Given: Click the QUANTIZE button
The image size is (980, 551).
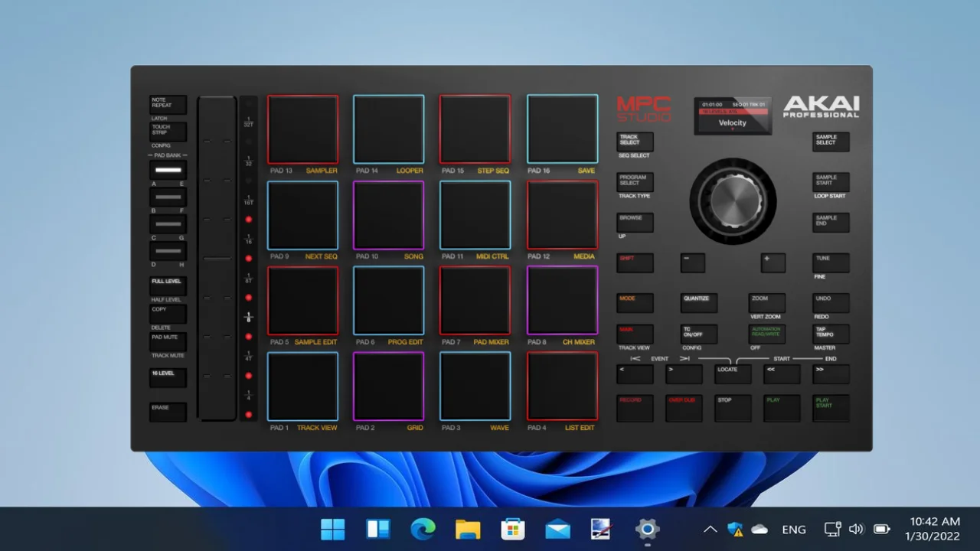Looking at the screenshot, I should [x=699, y=303].
